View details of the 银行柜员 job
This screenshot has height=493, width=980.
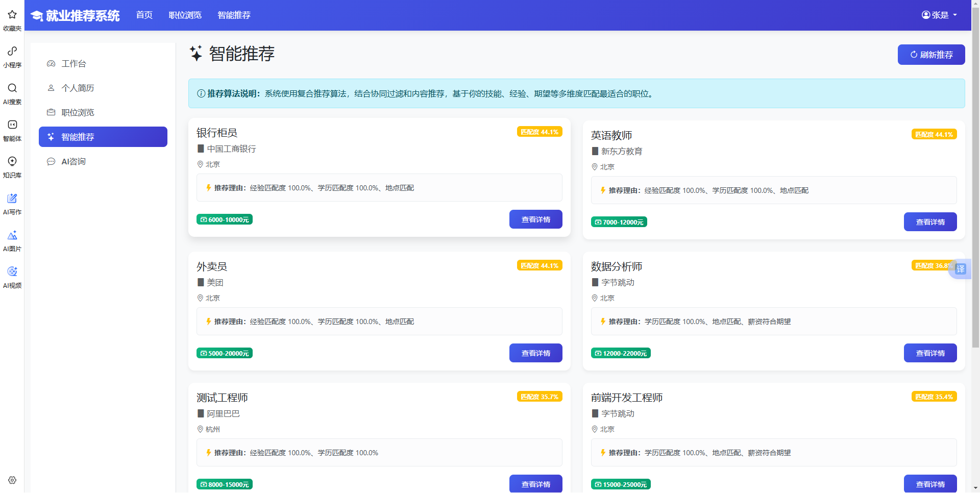(x=535, y=219)
